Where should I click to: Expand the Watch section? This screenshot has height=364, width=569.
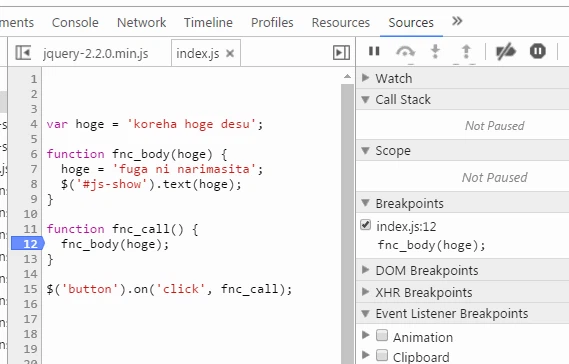tap(365, 78)
